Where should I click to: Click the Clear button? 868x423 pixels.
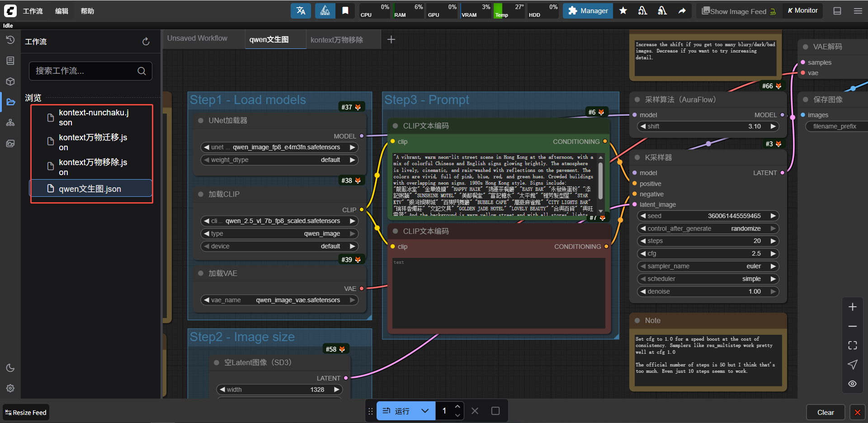click(x=826, y=412)
